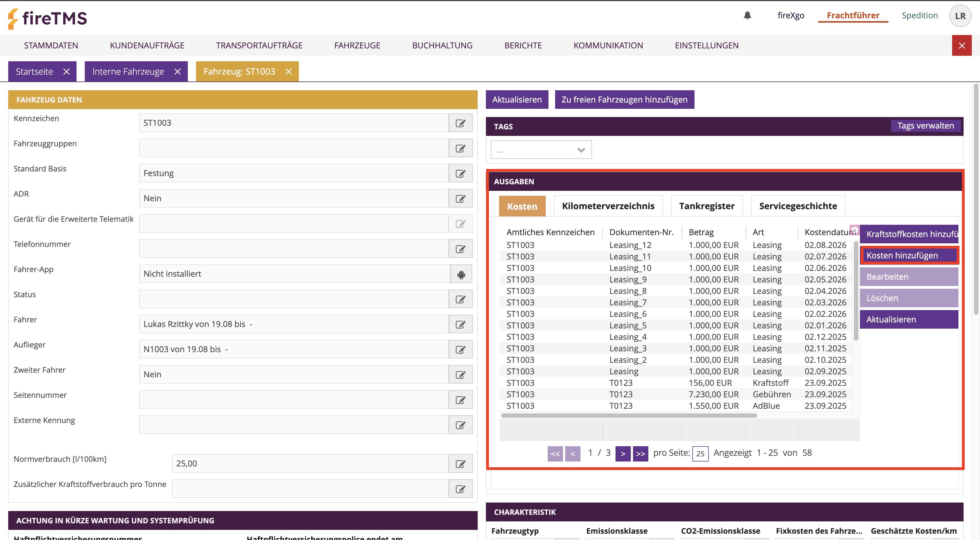Open table column settings gear icon
Viewport: 980px width, 540px height.
(854, 230)
